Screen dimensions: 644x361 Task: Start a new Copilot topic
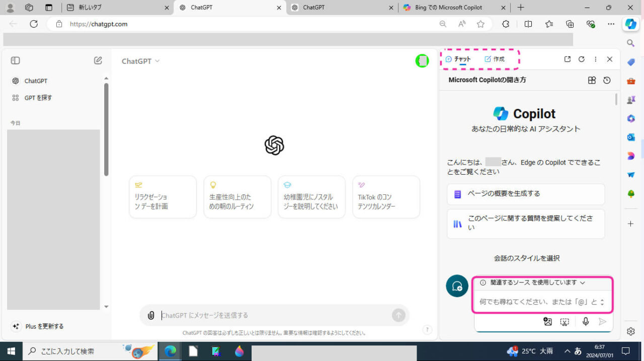(457, 286)
